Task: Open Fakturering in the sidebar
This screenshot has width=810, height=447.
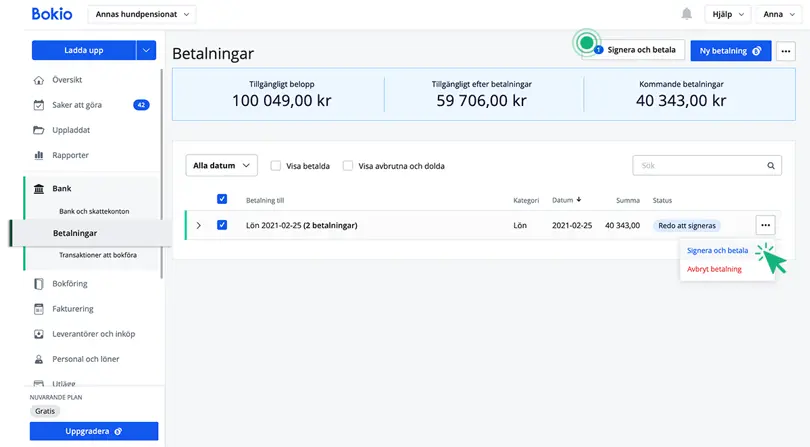Action: [73, 309]
